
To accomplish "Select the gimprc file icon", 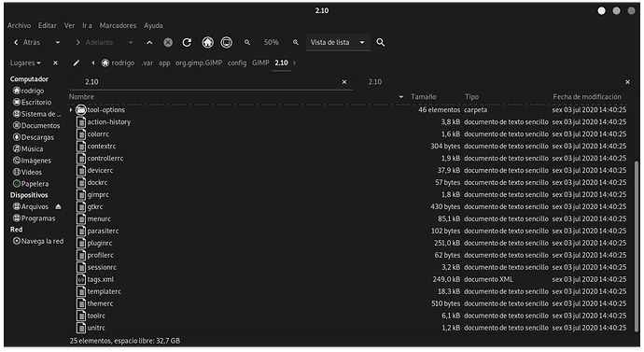I will click(81, 195).
